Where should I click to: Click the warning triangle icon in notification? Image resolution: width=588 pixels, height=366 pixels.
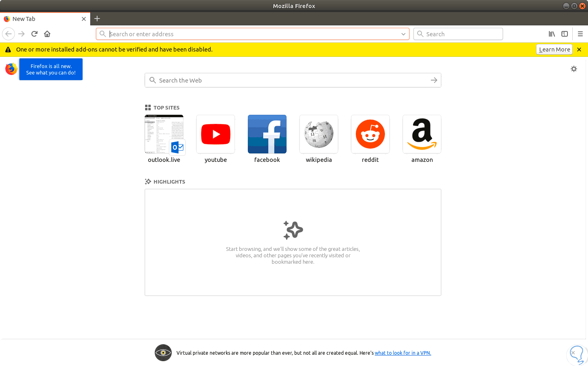(x=8, y=50)
